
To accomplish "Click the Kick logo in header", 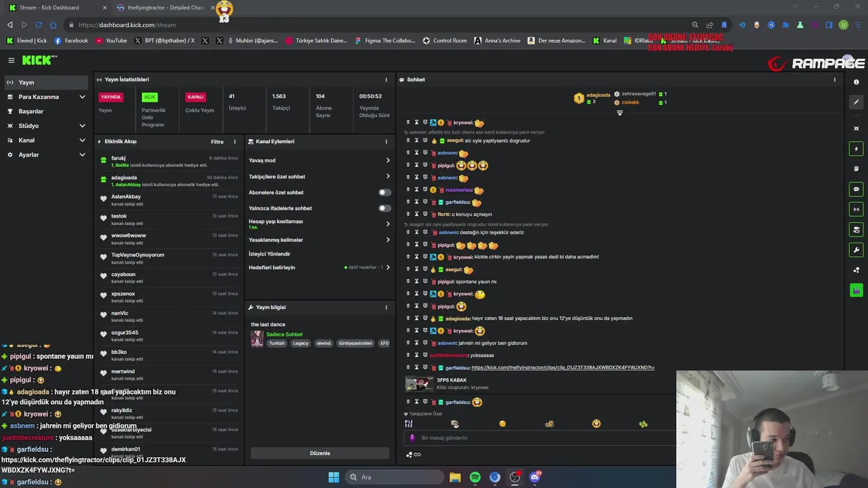I will (x=39, y=60).
